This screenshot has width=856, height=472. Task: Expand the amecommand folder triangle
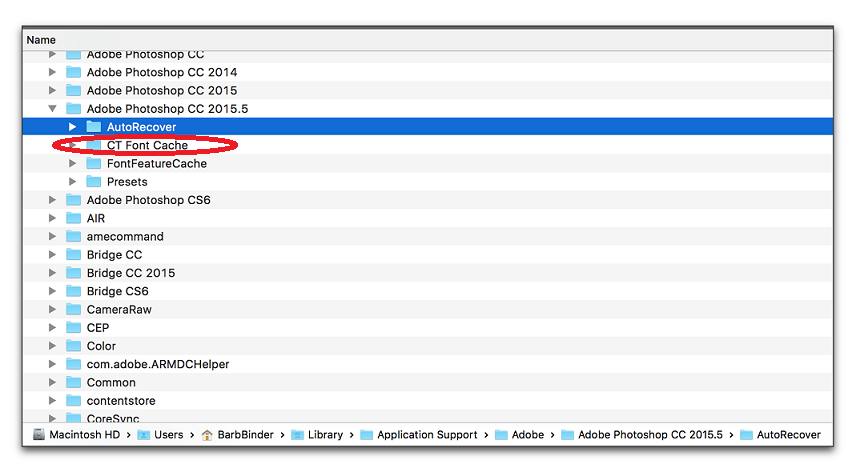tap(52, 236)
